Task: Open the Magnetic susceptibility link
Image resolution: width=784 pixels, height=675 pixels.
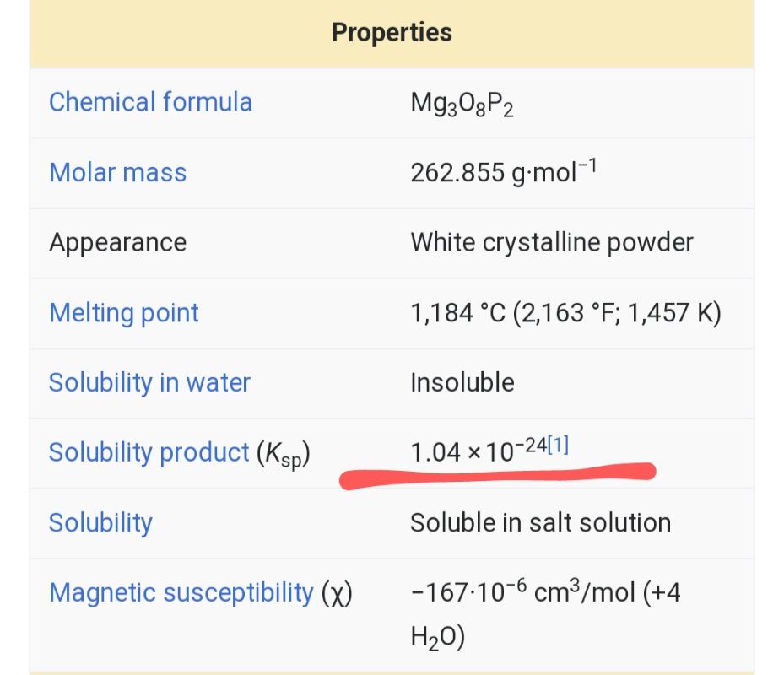Action: 181,593
